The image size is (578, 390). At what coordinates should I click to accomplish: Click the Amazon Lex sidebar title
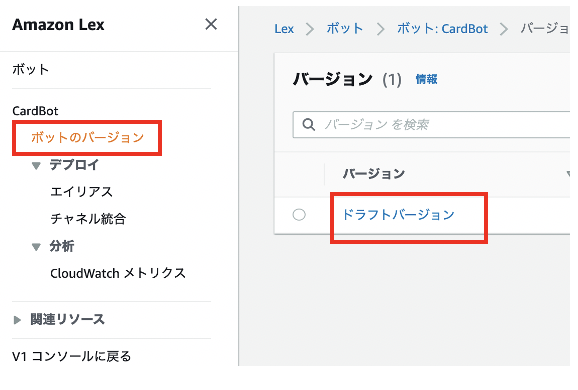58,25
